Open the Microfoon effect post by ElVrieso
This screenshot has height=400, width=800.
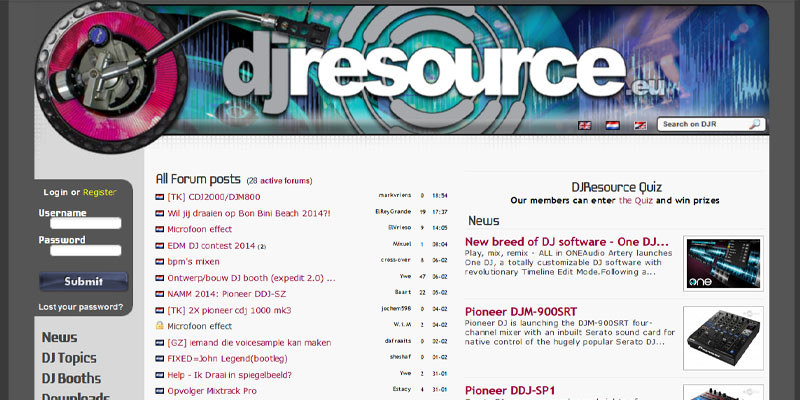[x=199, y=229]
